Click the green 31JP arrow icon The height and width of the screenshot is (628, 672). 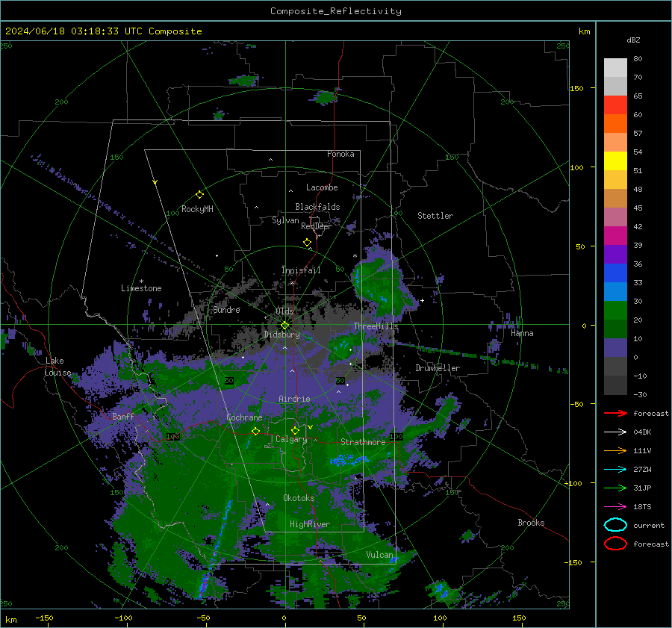615,488
